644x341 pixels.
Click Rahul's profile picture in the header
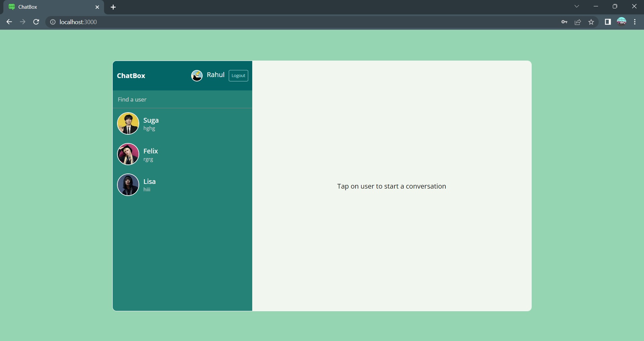click(197, 76)
